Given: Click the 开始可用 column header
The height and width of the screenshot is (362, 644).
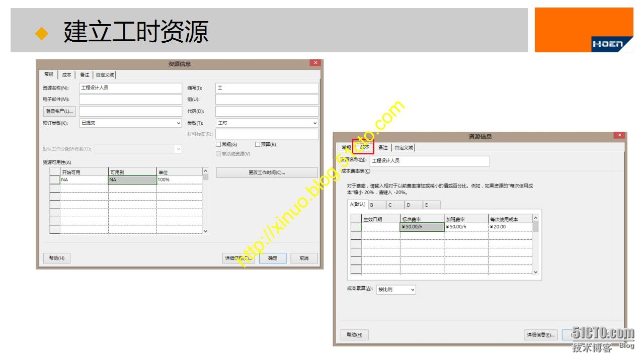Looking at the screenshot, I should pyautogui.click(x=84, y=172).
